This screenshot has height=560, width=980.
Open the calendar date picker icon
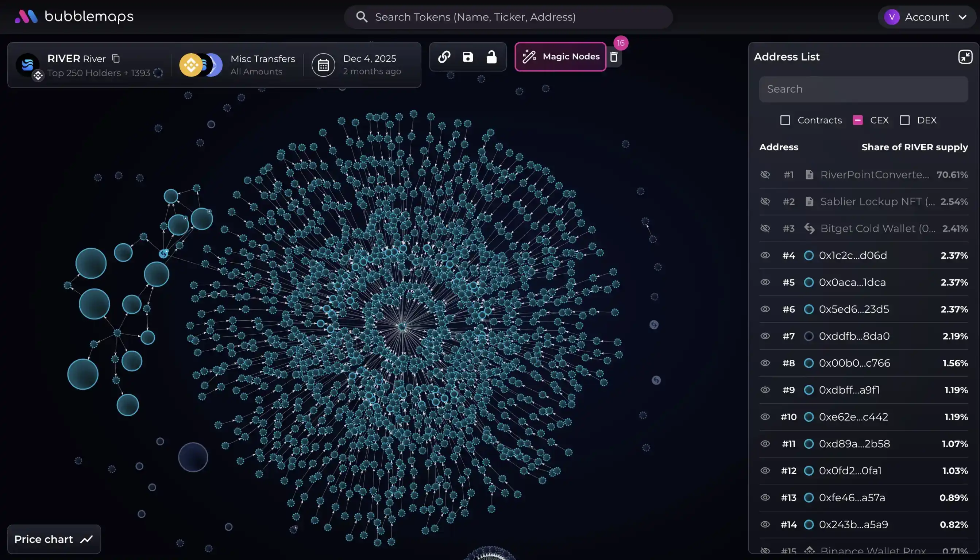click(323, 65)
